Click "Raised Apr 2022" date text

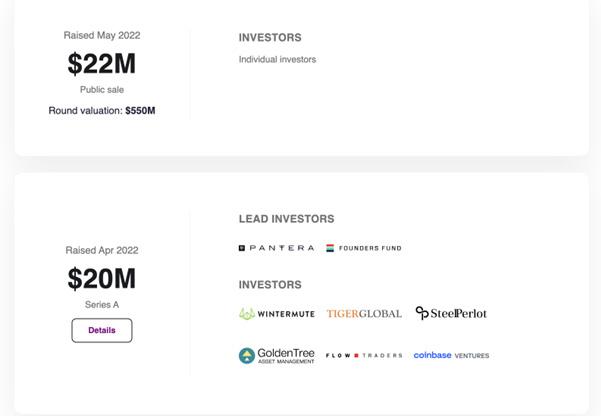click(101, 250)
